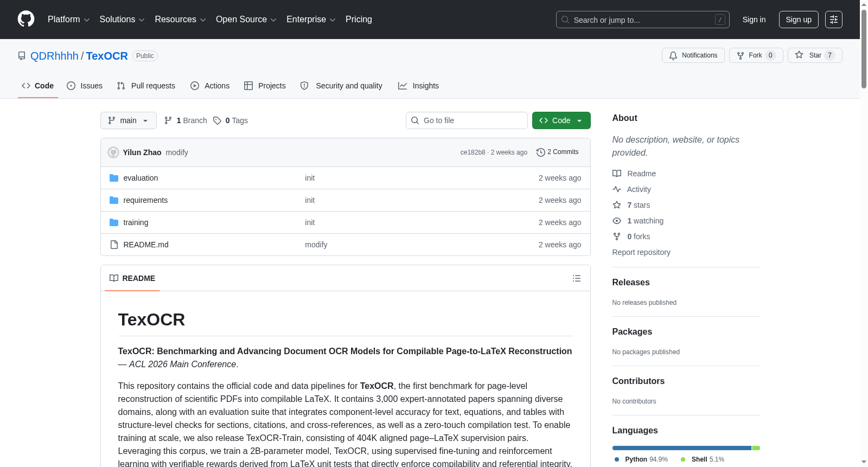Click the Sign in link
The image size is (868, 467).
[754, 20]
